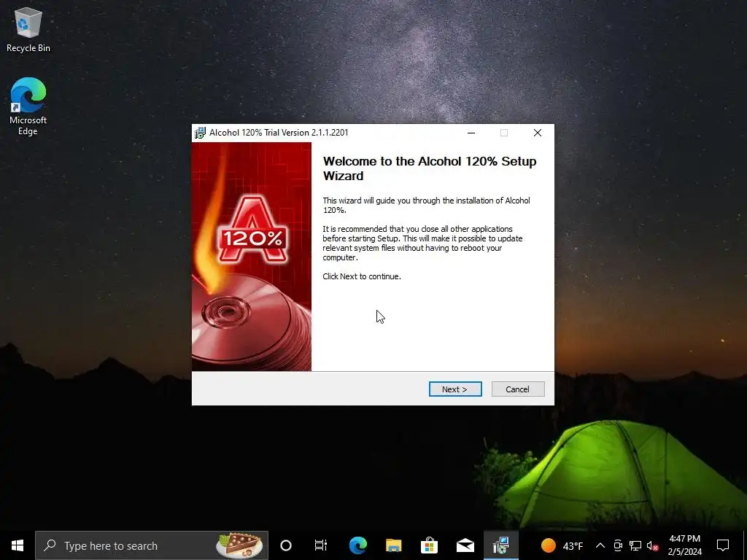Click the muted volume speaker icon

[x=652, y=545]
